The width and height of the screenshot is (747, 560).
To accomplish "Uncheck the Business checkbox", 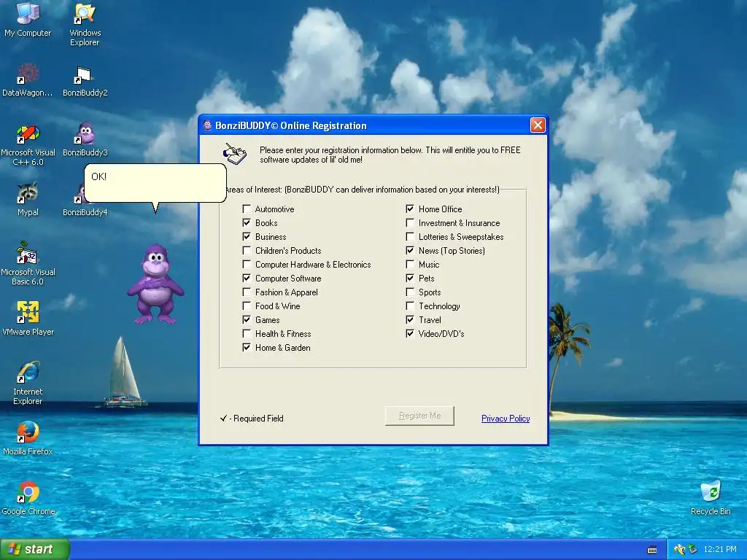I will (247, 236).
